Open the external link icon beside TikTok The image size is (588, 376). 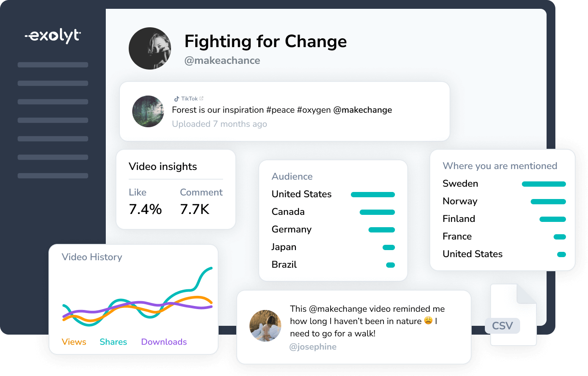coord(201,99)
